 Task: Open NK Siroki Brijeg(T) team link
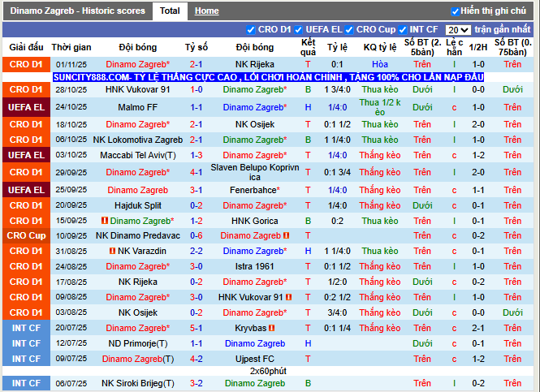tap(138, 383)
